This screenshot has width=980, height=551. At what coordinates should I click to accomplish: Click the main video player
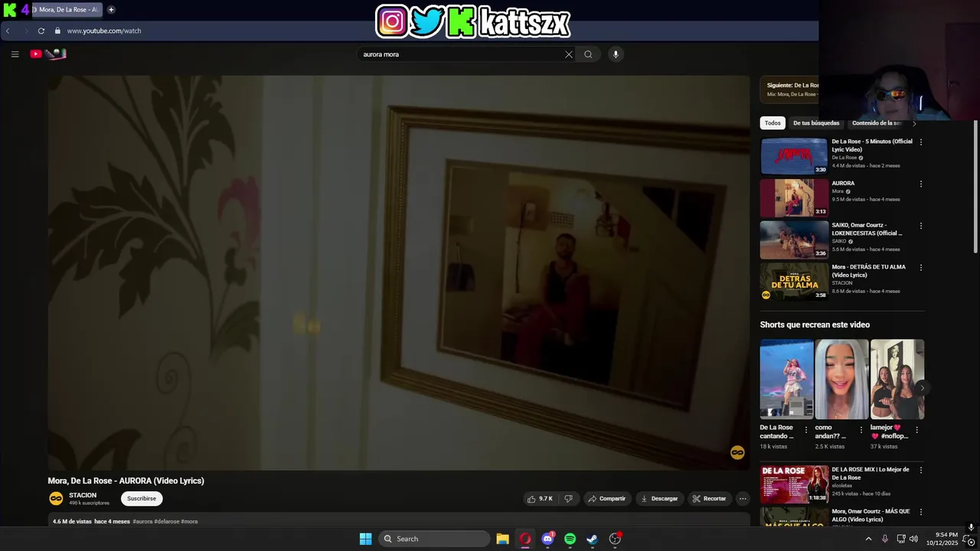click(x=399, y=272)
